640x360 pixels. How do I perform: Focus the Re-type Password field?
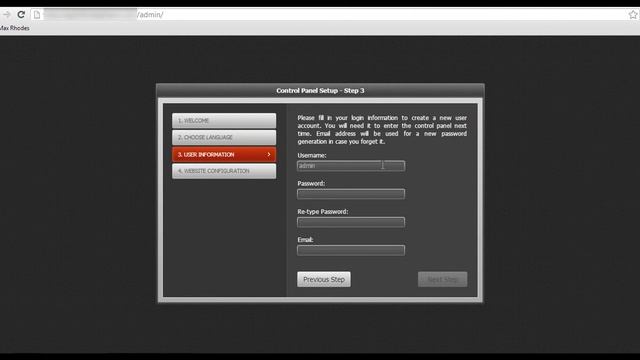pyautogui.click(x=351, y=222)
